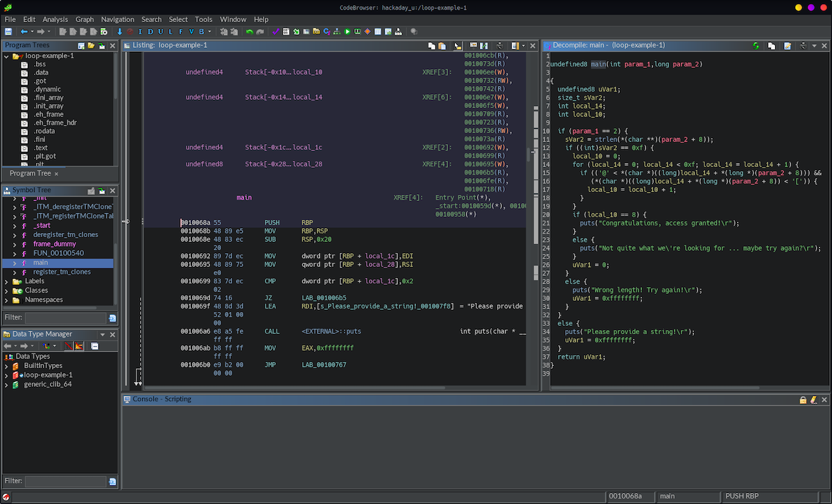Expand the Namespaces folder in Symbol Tree
Viewport: 832px width, 504px height.
[7, 300]
